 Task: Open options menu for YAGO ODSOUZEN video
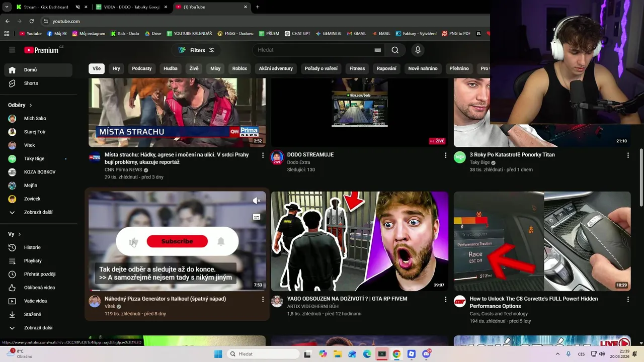coord(445,299)
